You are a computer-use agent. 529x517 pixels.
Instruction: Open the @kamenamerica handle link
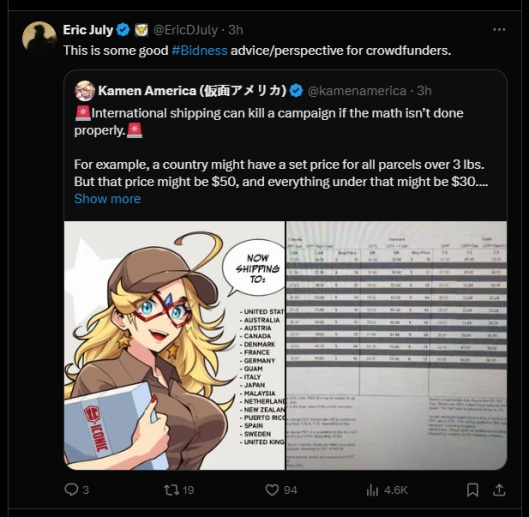coord(357,91)
